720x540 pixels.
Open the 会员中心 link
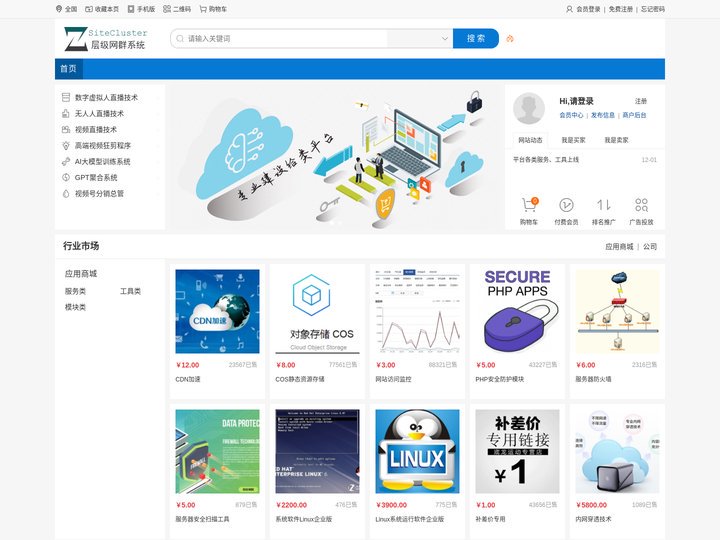point(571,115)
